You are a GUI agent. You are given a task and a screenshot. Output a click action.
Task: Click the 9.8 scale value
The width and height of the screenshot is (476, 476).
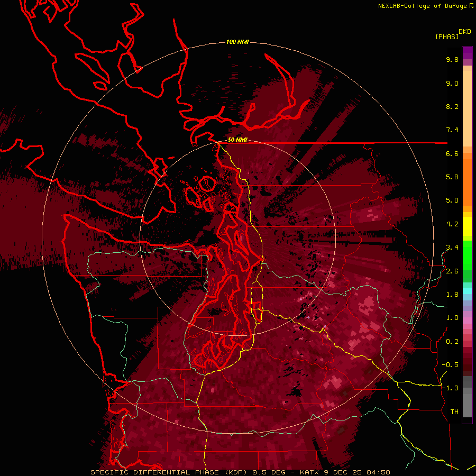452,60
